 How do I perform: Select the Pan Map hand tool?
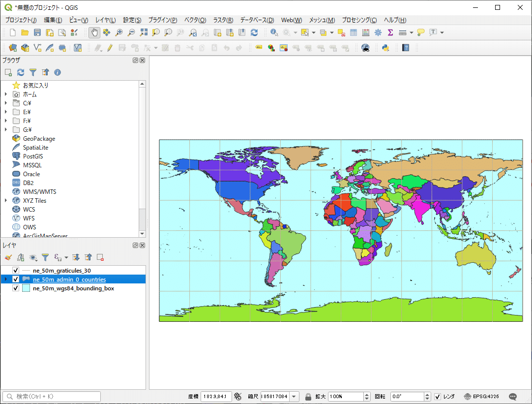coord(94,32)
